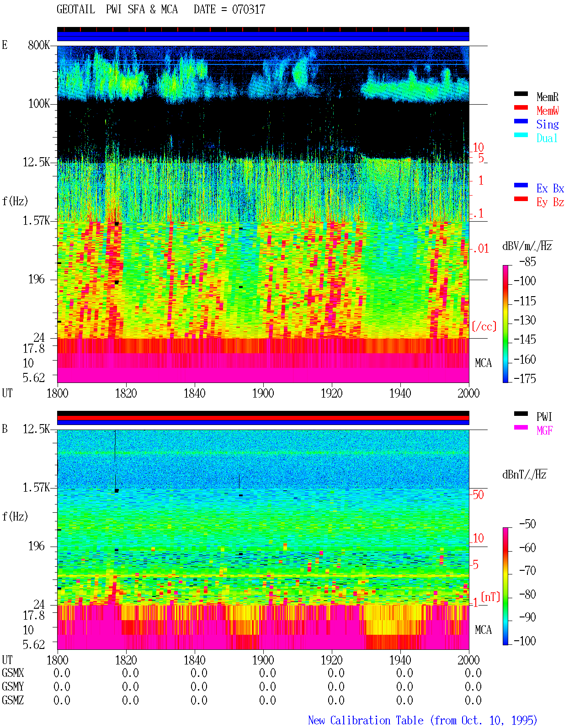Click the '-50' color bar tick label

click(x=527, y=524)
